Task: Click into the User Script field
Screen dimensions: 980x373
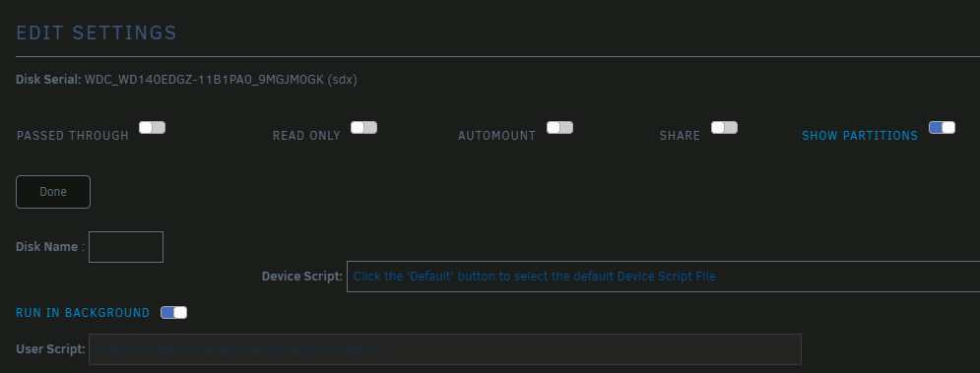Action: pos(445,349)
